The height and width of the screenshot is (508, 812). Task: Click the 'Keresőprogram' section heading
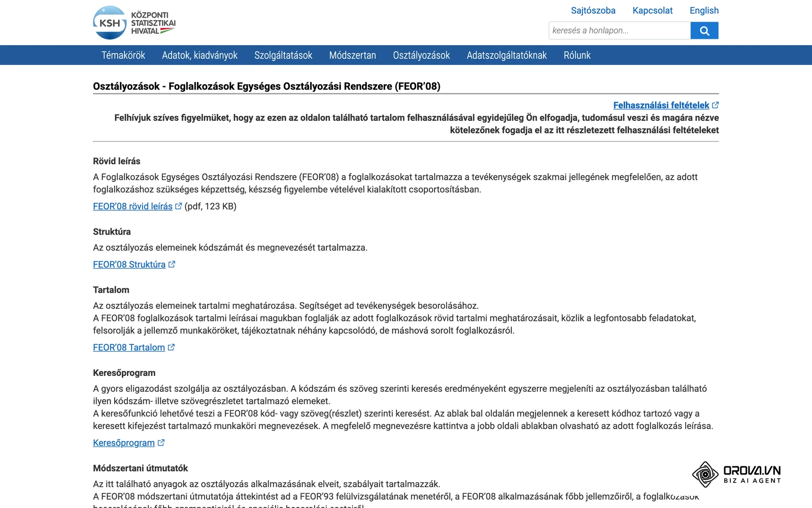(x=124, y=373)
